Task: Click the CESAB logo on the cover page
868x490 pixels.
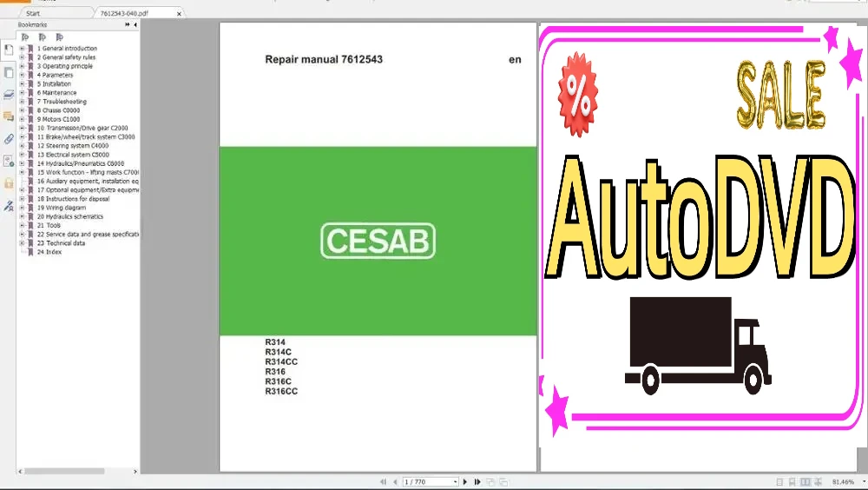Action: [378, 241]
